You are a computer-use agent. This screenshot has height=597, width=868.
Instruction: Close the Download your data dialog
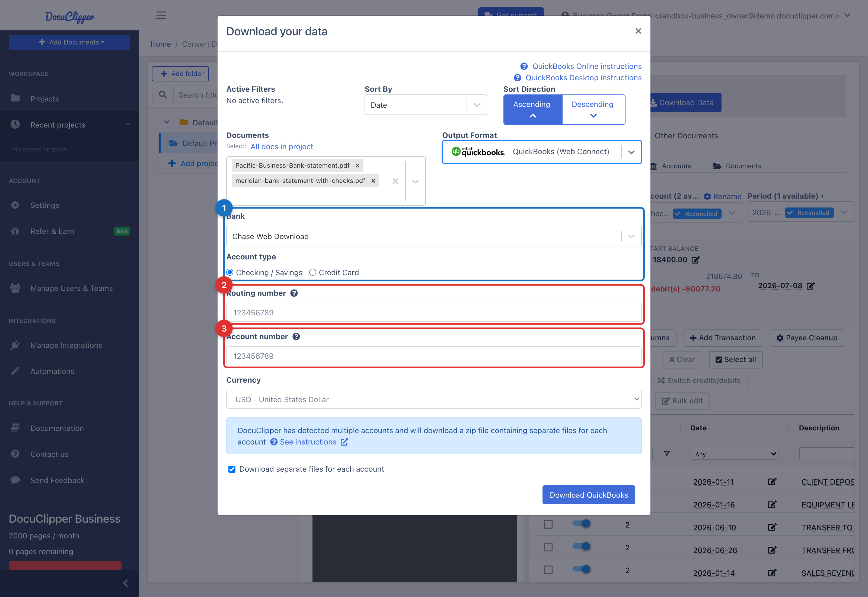[638, 31]
